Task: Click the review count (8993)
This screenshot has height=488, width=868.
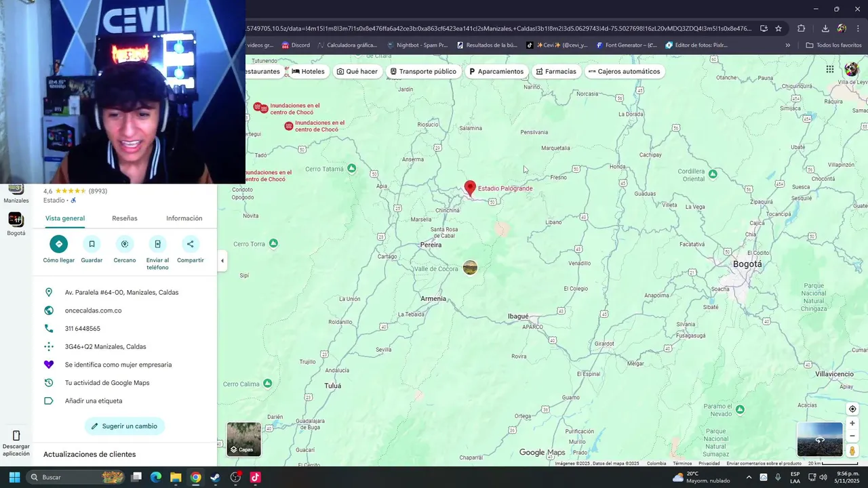Action: click(x=98, y=191)
